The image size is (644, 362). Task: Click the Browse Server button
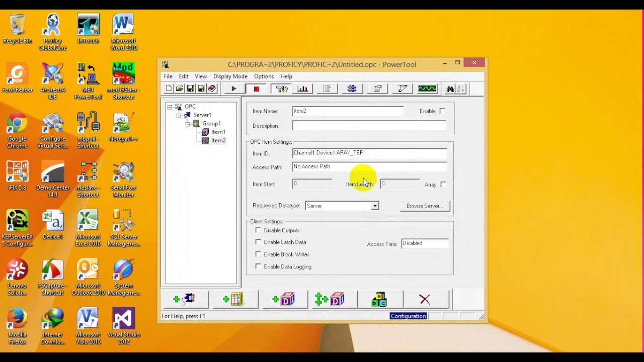(425, 206)
